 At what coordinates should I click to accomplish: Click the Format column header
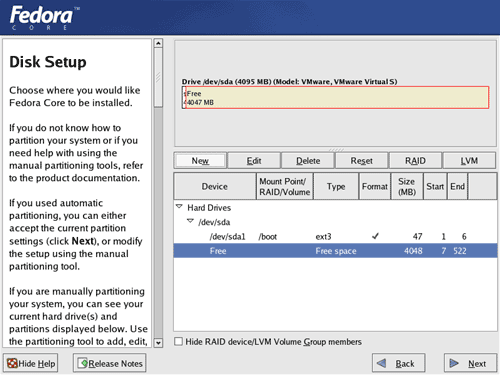click(x=375, y=186)
